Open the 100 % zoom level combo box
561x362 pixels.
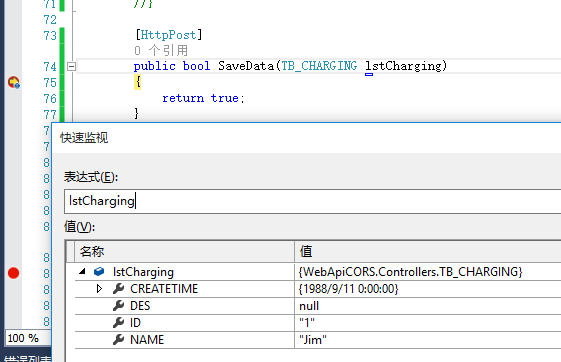click(28, 338)
